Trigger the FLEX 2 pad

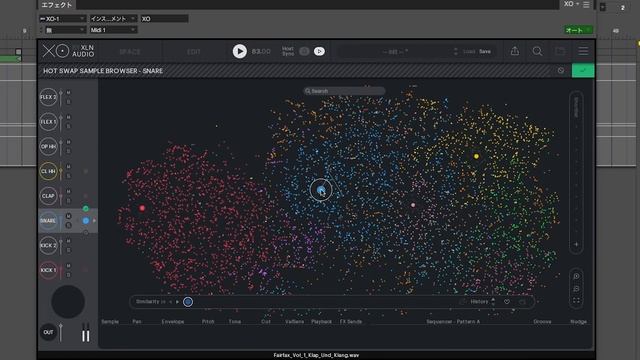point(48,97)
